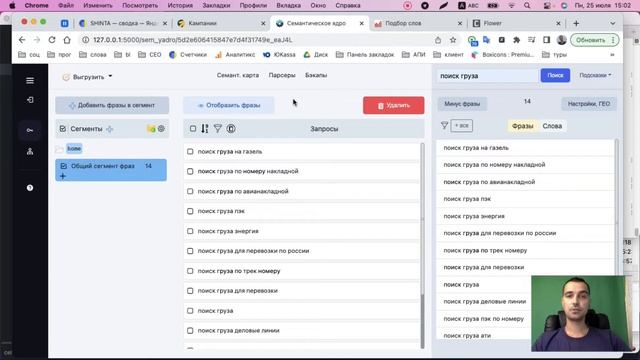Open the structure tree icon in sidebar

[30, 151]
